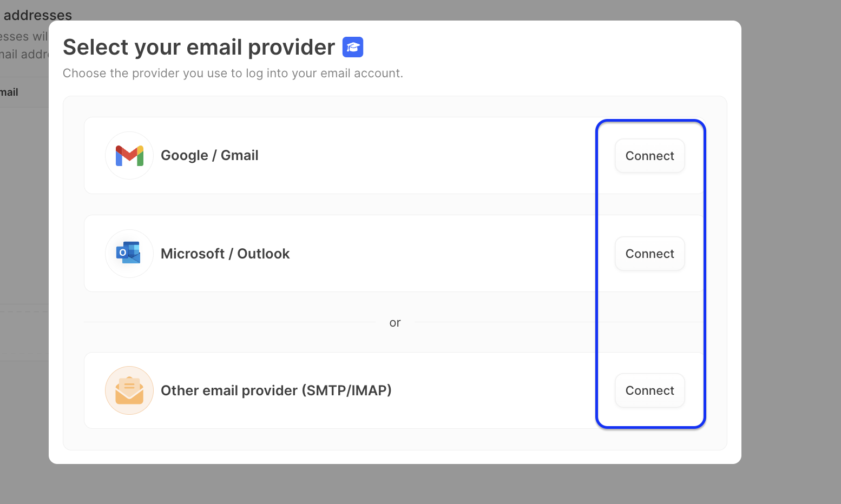Click the "mail" column header in the background

coord(9,92)
